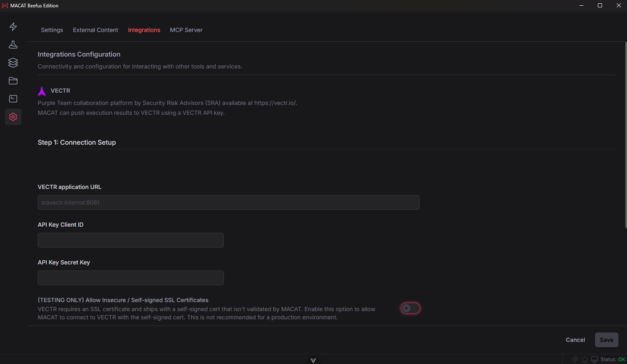This screenshot has height=364, width=627.
Task: Click the 'Status: OK' indicator
Action: 613,359
